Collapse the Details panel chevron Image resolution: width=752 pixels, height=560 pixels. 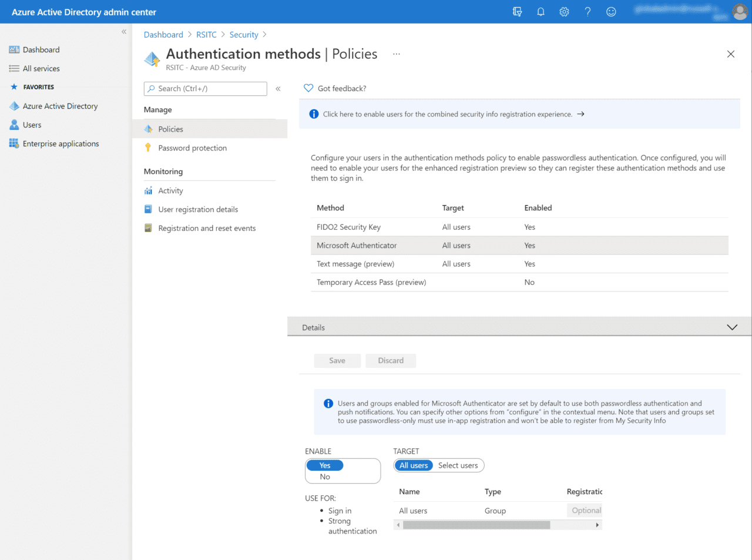click(x=732, y=327)
